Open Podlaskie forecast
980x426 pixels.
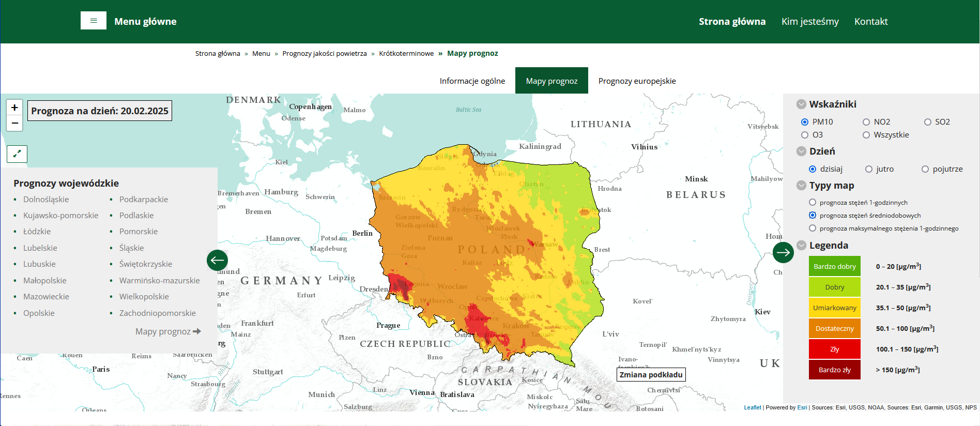pyautogui.click(x=136, y=216)
